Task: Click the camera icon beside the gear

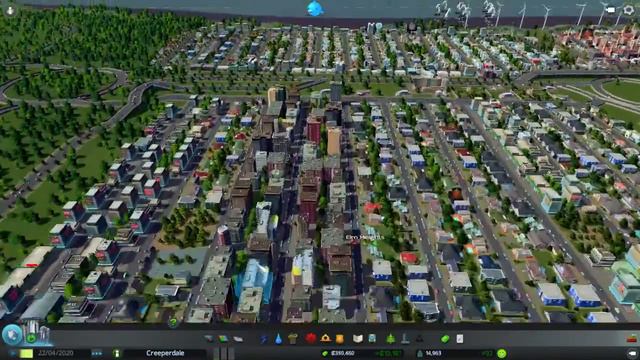Action: (610, 10)
